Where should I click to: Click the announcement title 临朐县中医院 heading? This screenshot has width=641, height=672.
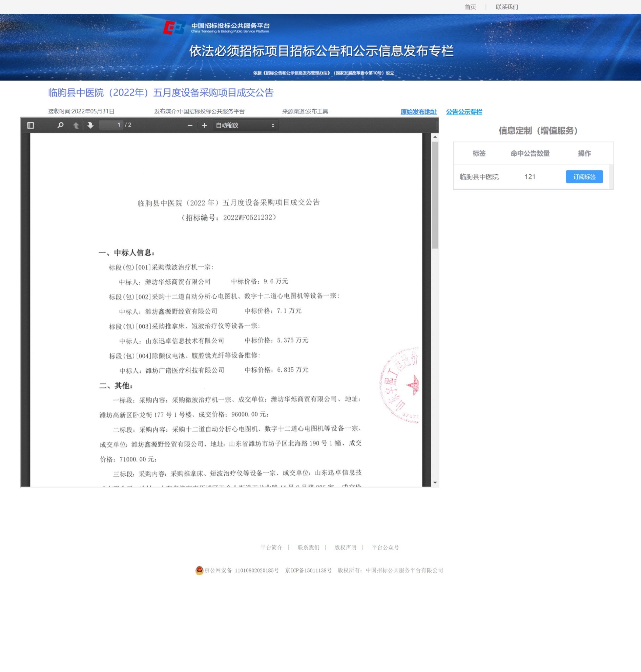coord(161,92)
